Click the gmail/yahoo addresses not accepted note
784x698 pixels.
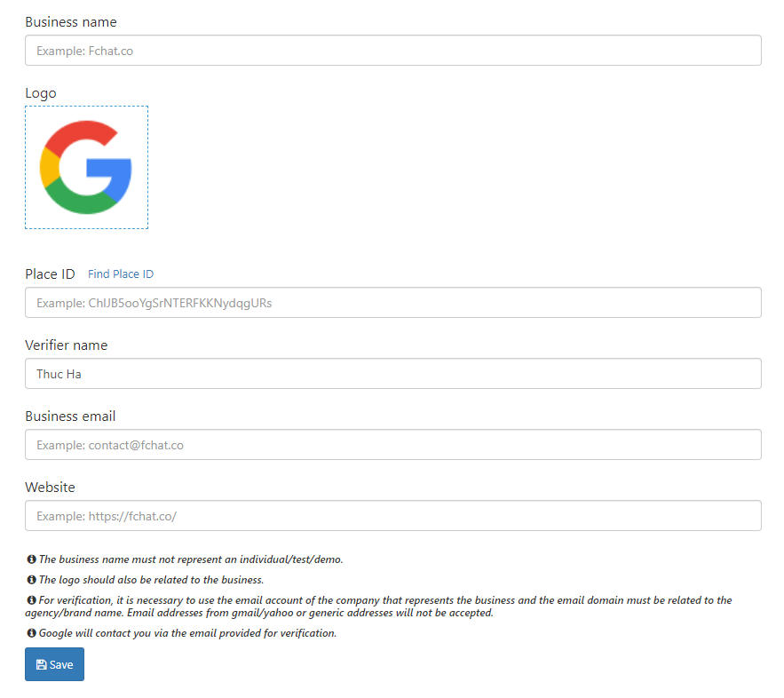(310, 613)
